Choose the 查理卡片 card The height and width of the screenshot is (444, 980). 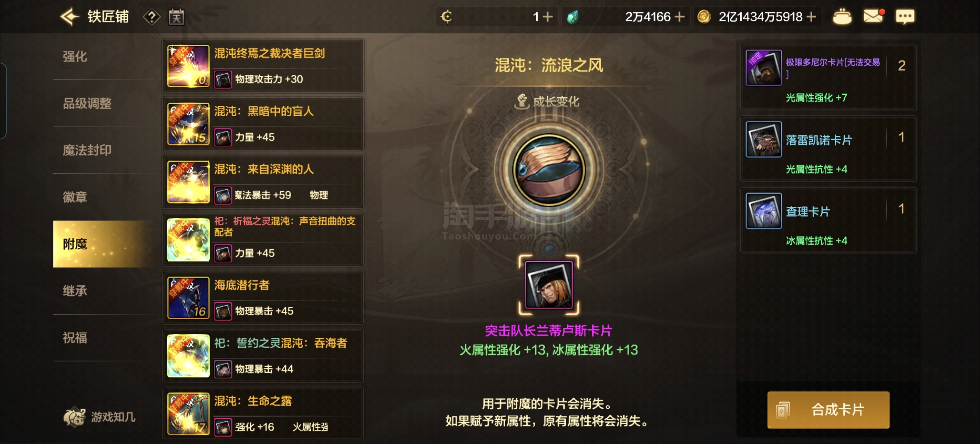click(x=828, y=220)
